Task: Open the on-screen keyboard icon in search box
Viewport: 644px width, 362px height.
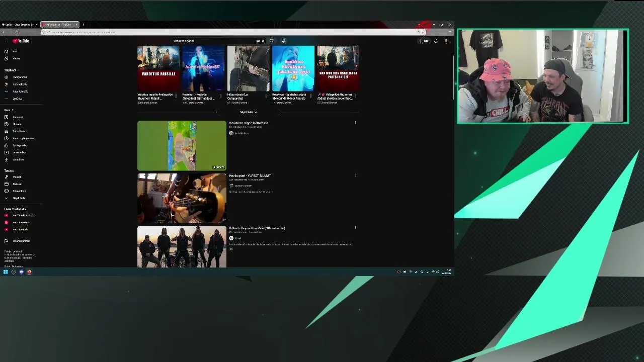Action: pyautogui.click(x=258, y=41)
